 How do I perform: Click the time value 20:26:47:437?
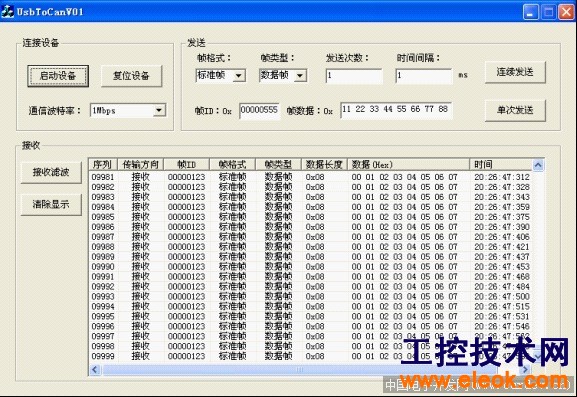(502, 256)
